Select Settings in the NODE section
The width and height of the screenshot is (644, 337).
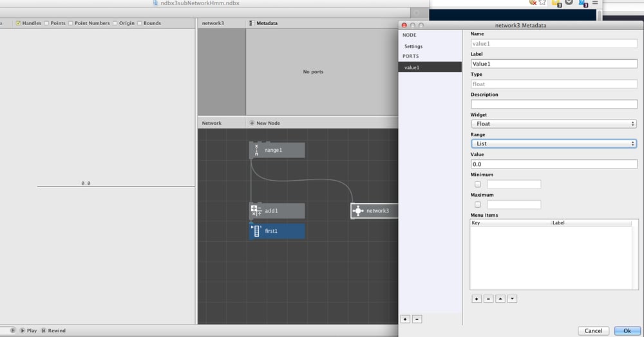click(x=413, y=46)
